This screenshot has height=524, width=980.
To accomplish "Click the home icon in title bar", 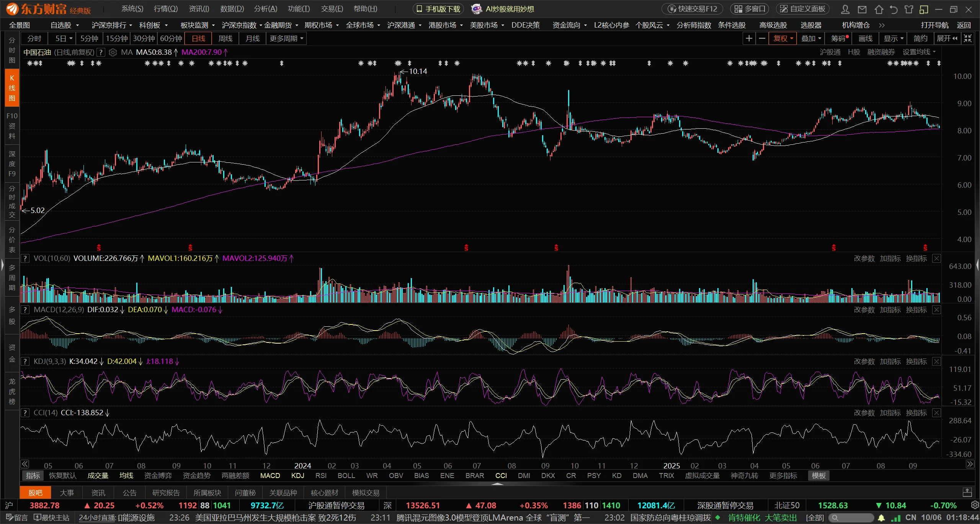I will pos(879,9).
